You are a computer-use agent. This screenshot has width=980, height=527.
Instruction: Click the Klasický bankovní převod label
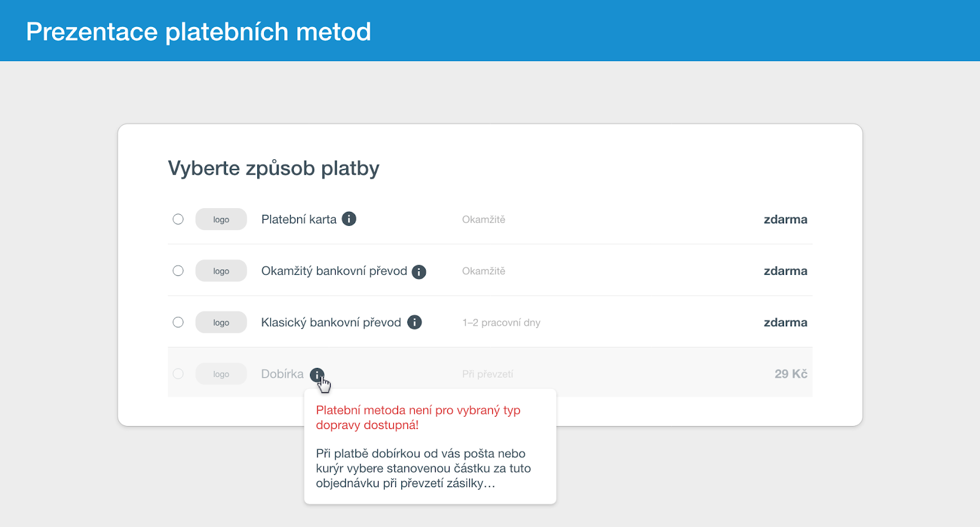[331, 323]
